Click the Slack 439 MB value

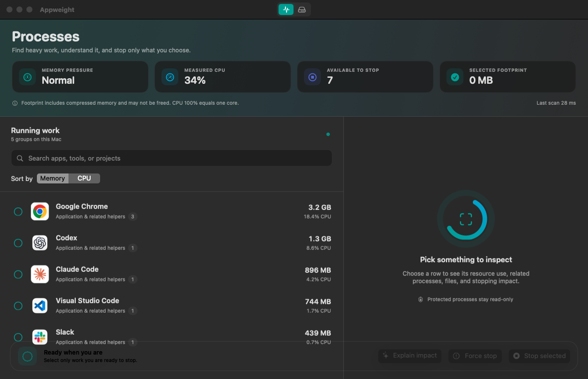tap(317, 333)
